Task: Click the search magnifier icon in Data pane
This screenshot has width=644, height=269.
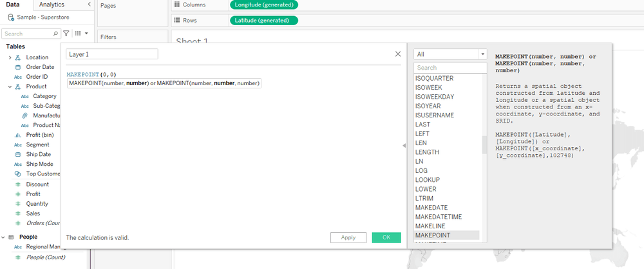Action: point(55,34)
